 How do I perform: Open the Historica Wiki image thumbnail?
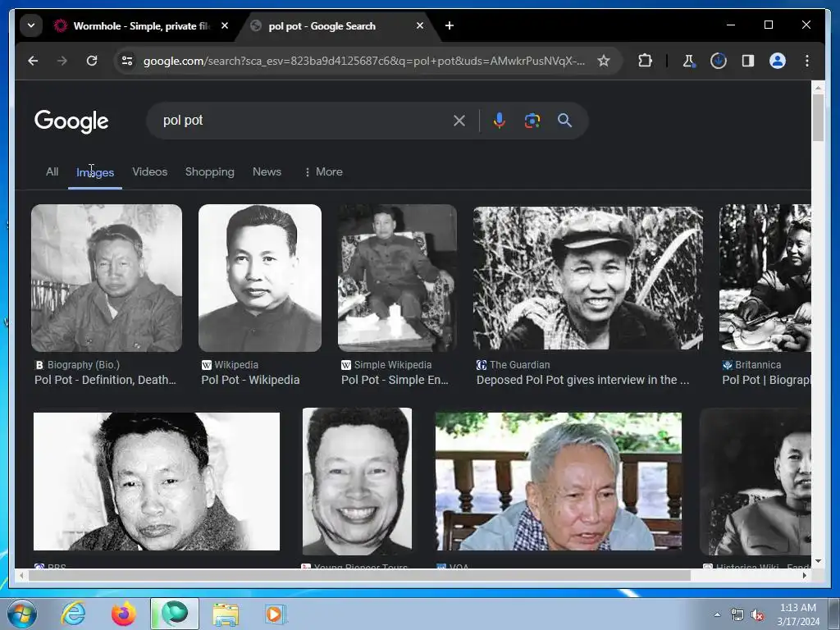pos(756,481)
